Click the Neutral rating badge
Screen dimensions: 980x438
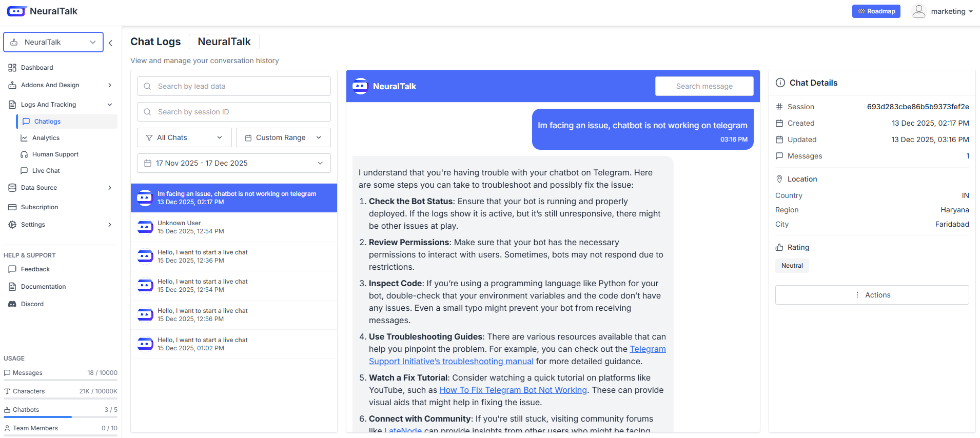(792, 266)
